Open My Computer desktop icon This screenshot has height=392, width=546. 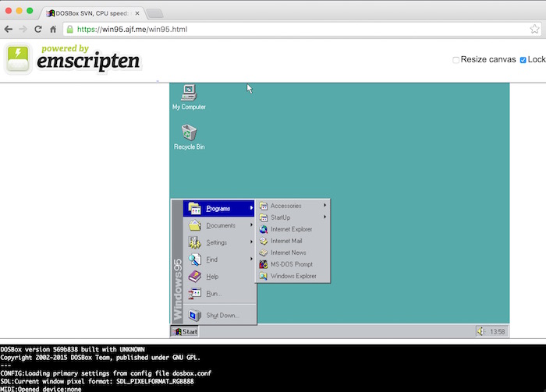coord(189,94)
